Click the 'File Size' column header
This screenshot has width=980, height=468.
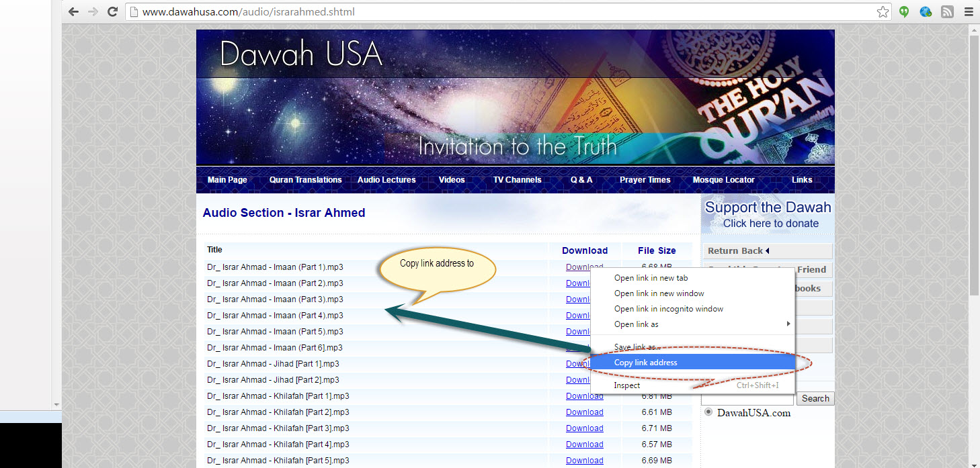657,250
